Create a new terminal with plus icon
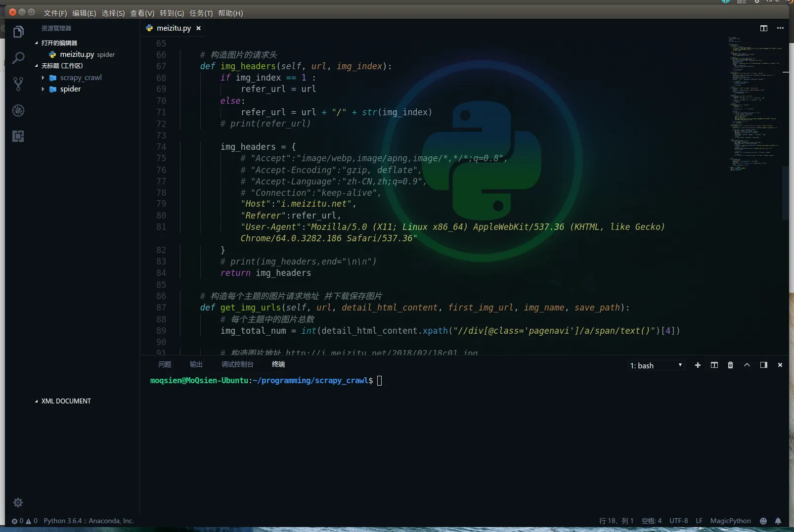The width and height of the screenshot is (794, 532). [698, 365]
